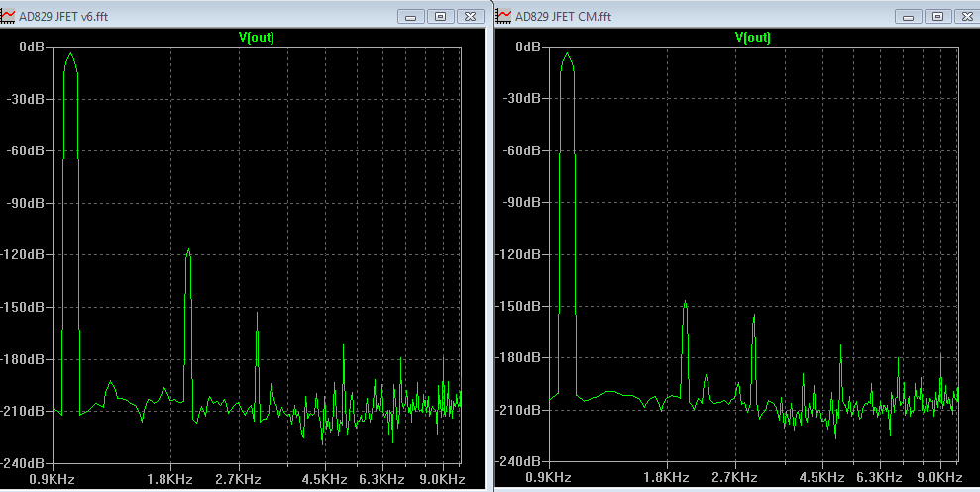Minimize the AD829 JFET v6.fft window
The height and width of the screenshot is (492, 980).
coord(411,17)
